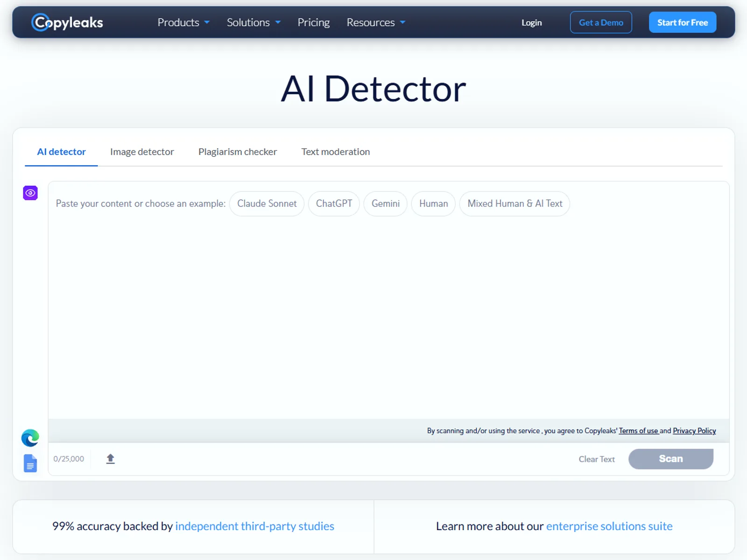
Task: Choose the Claude Sonnet example
Action: pos(267,203)
